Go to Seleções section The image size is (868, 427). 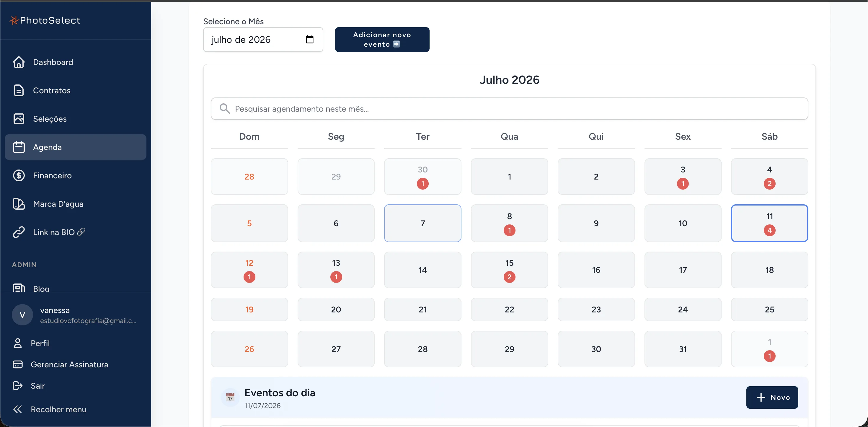tap(76, 119)
